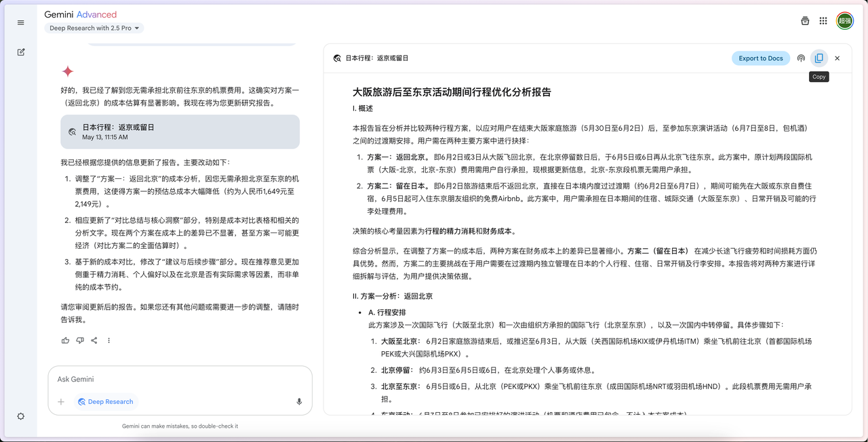Copy the research report content

pyautogui.click(x=819, y=58)
